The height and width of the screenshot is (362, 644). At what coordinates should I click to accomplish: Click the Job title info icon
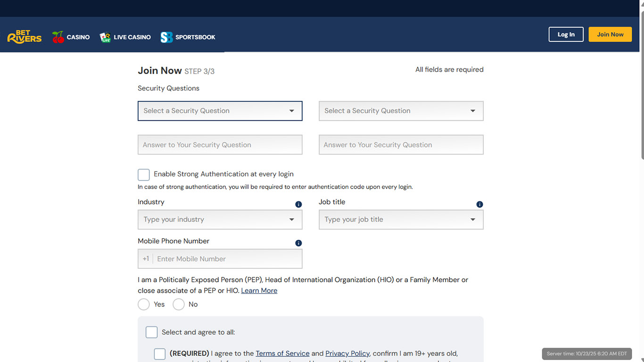tap(479, 205)
